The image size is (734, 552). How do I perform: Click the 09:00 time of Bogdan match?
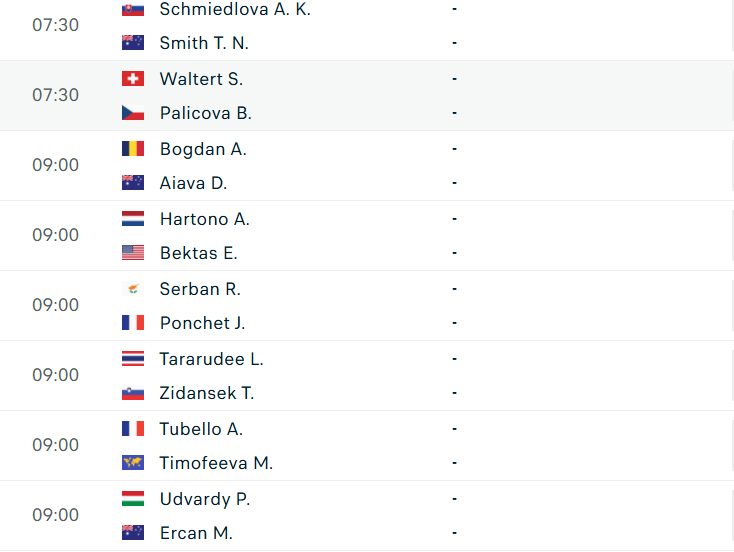(55, 165)
